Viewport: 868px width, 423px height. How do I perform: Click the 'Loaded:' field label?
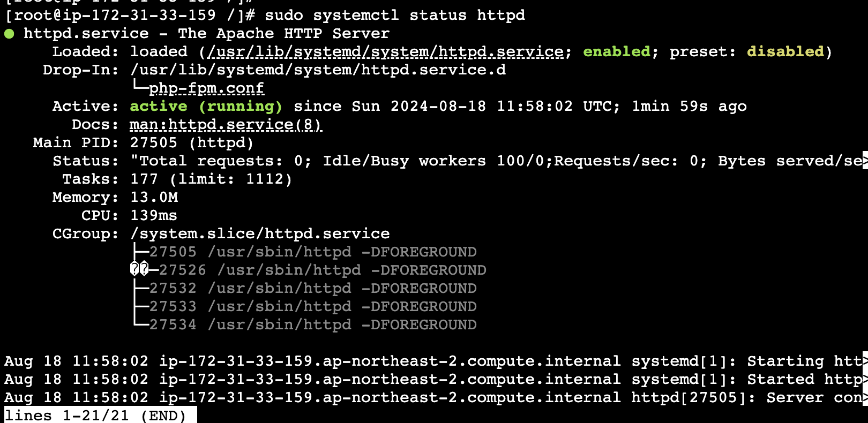[85, 52]
